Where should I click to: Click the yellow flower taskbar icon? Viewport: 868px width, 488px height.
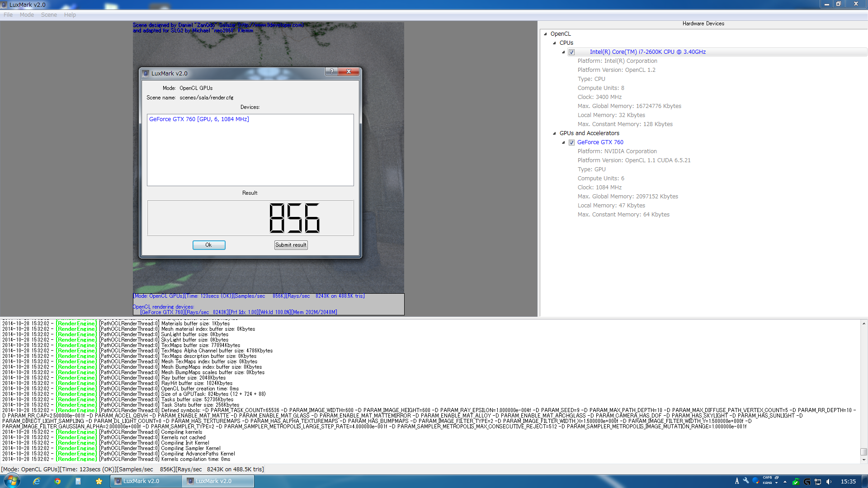point(99,481)
